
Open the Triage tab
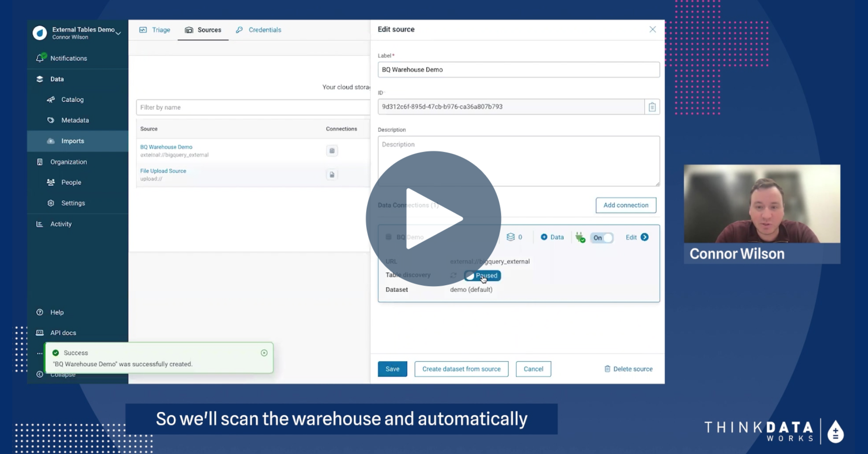(x=160, y=30)
